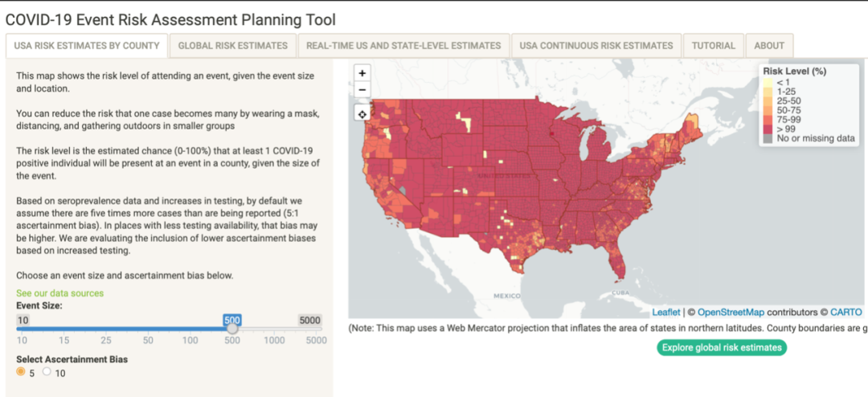Screen dimensions: 868x397
Task: Click the Leaflet attribution link
Action: pos(666,312)
